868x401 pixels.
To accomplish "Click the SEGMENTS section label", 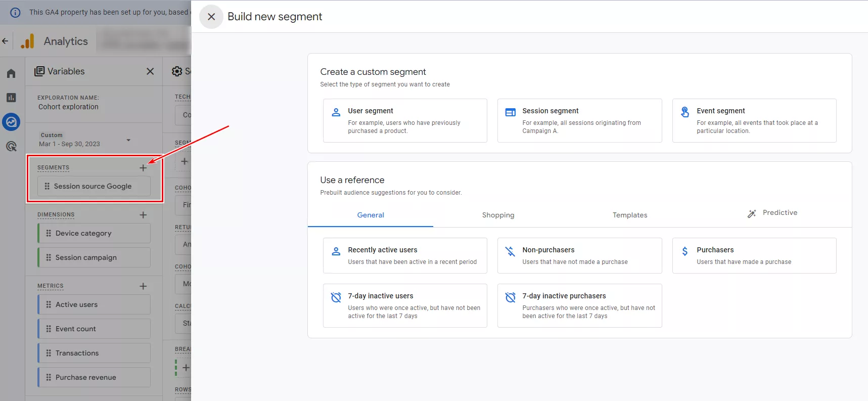I will tap(53, 168).
